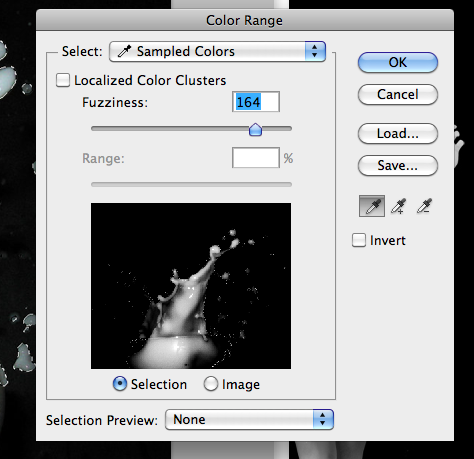Select the Subtract from Sample eyedropper
The height and width of the screenshot is (459, 474).
tap(424, 206)
